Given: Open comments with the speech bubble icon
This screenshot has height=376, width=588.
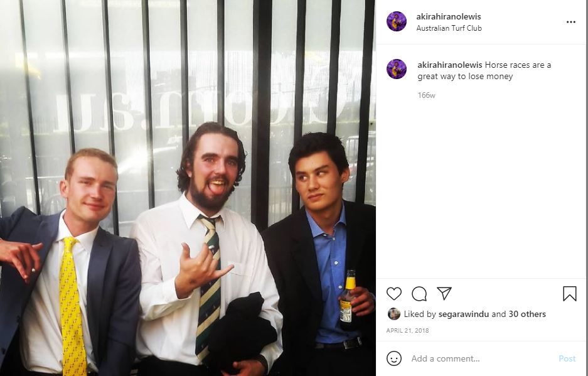Looking at the screenshot, I should [419, 293].
